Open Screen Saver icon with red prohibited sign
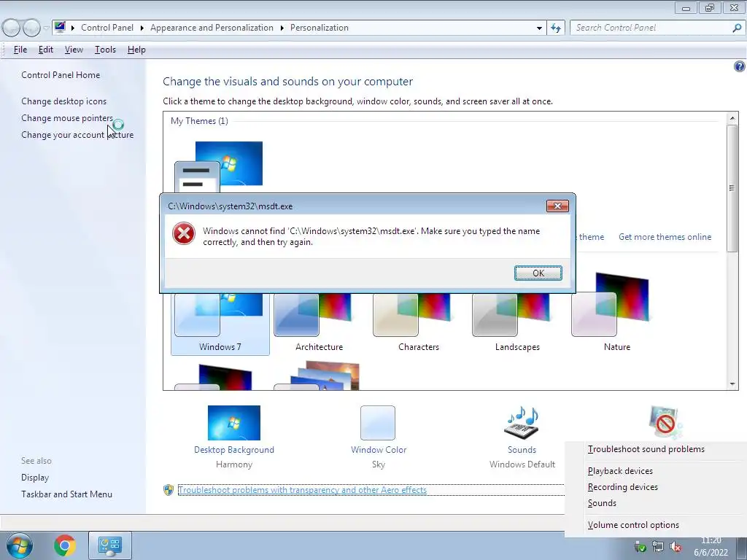The width and height of the screenshot is (747, 560). (665, 422)
